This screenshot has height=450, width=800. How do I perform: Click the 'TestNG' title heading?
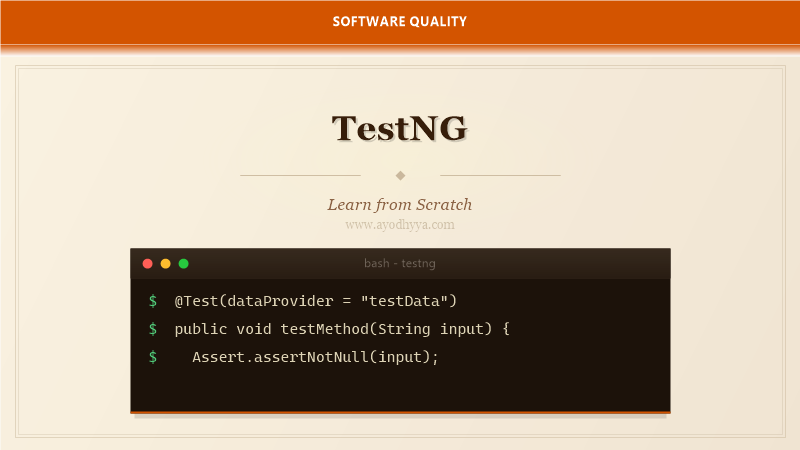(x=399, y=128)
